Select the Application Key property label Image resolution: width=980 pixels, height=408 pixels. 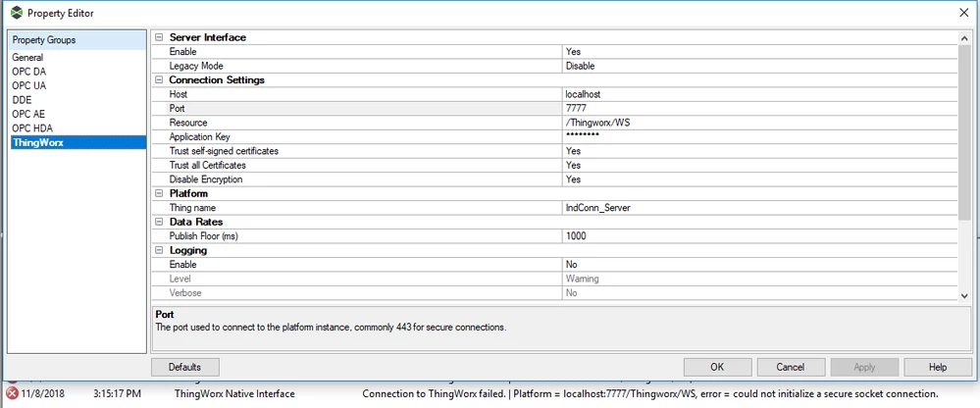point(200,137)
